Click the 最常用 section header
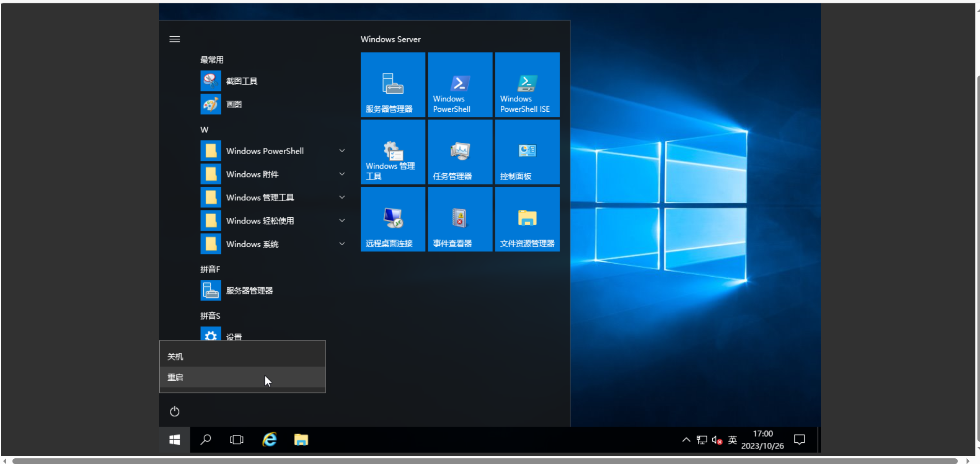This screenshot has width=980, height=464. [212, 60]
